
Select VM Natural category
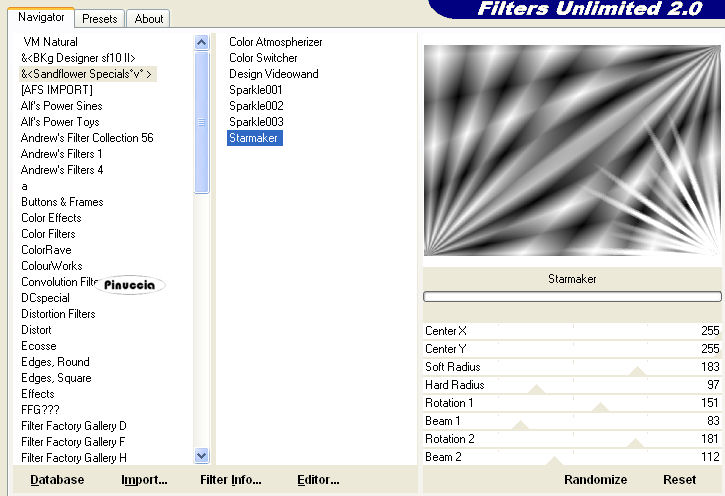click(50, 42)
